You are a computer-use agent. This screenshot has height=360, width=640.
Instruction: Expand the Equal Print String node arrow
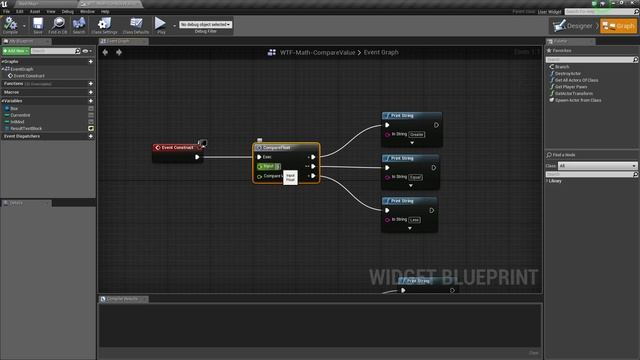tap(411, 186)
